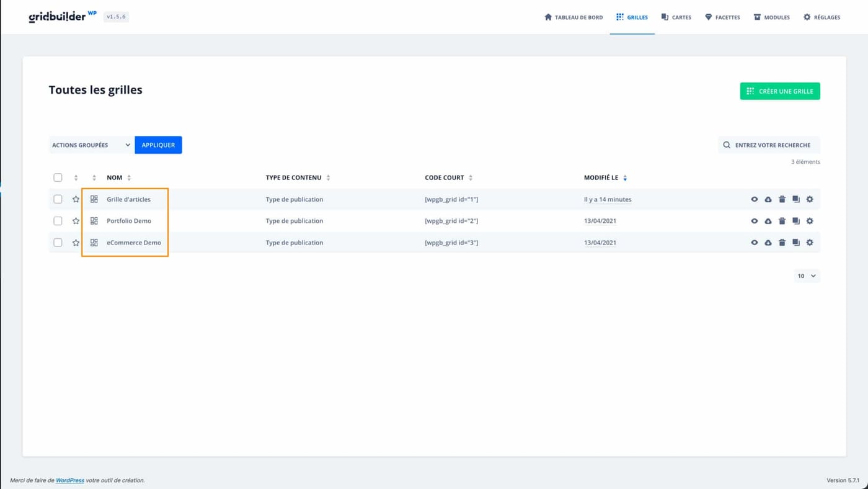
Task: Focus the Entrez votre recherche search field
Action: (x=772, y=145)
